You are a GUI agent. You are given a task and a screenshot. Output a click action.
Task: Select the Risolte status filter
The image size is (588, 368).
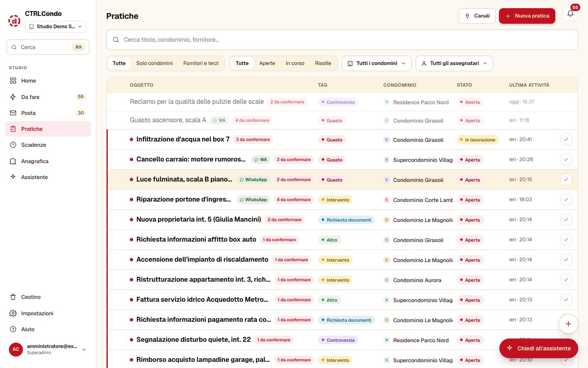(x=323, y=63)
